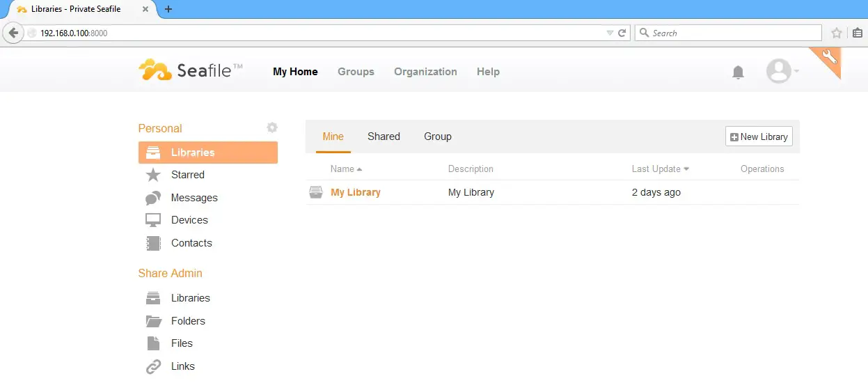Sort by Name column arrow
Viewport: 868px width, 390px height.
(x=359, y=169)
